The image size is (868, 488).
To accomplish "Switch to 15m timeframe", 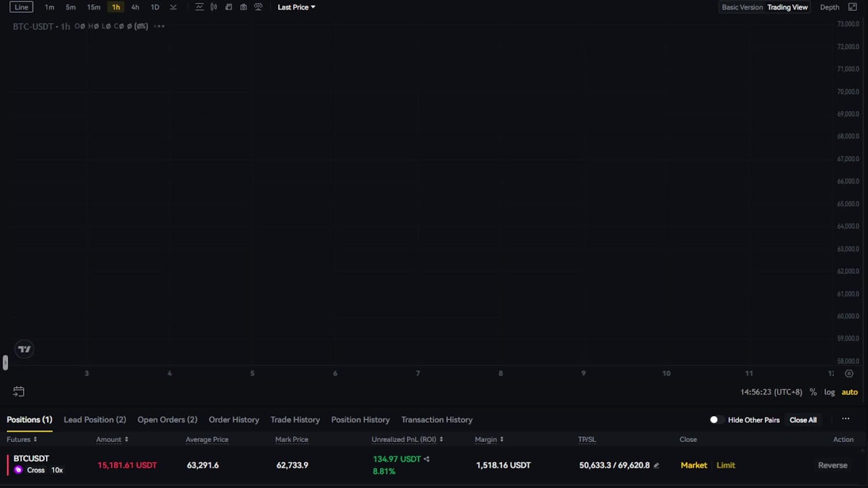I will (94, 7).
